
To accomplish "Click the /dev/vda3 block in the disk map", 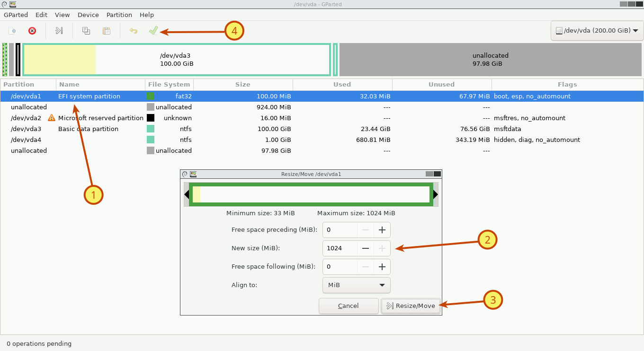I will 177,60.
